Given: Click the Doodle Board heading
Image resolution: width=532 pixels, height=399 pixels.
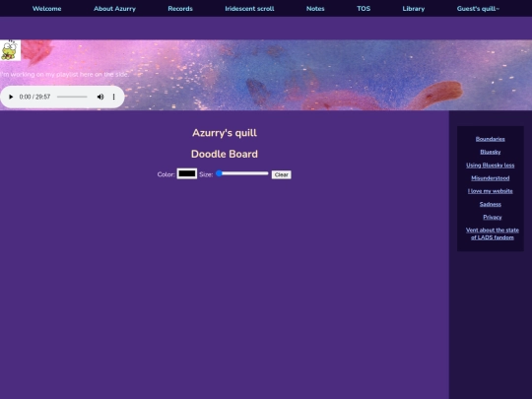Looking at the screenshot, I should pyautogui.click(x=225, y=154).
